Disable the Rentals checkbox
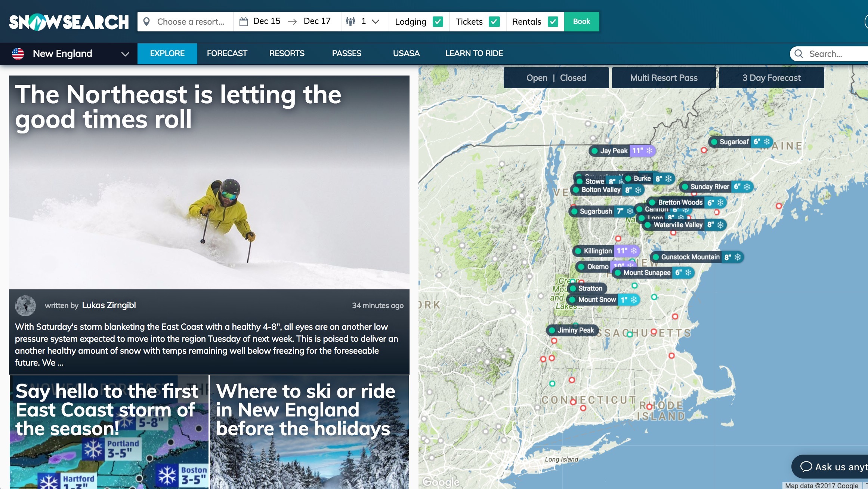This screenshot has width=868, height=489. [553, 22]
